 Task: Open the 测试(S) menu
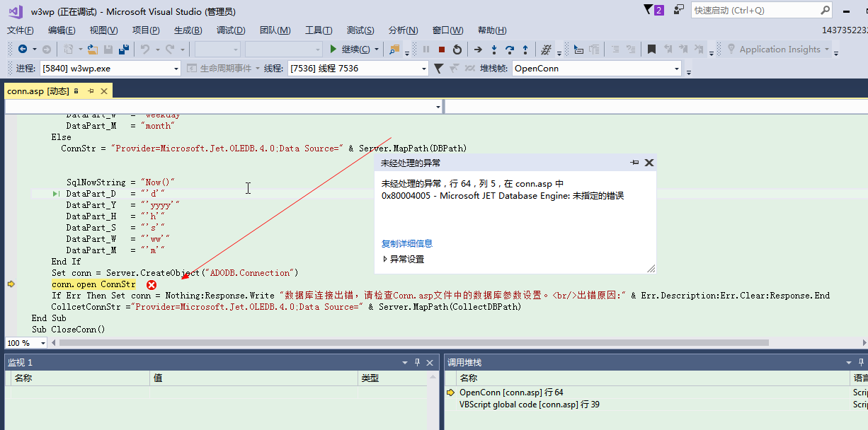(360, 30)
